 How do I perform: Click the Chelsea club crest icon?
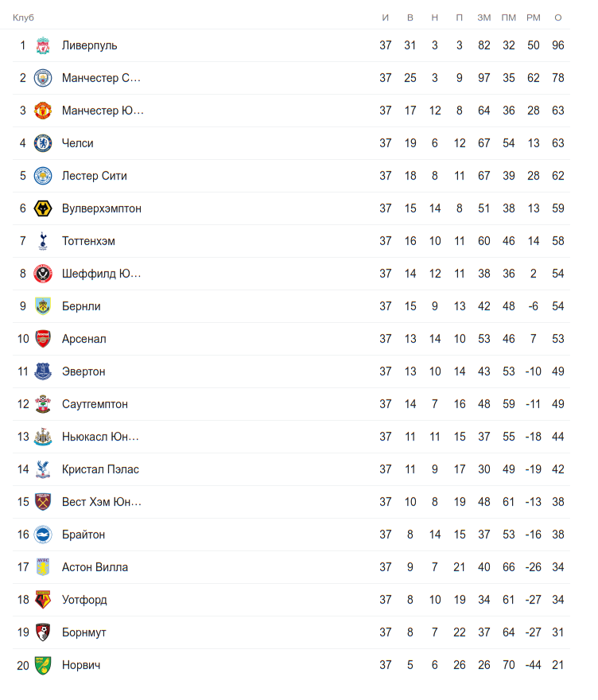43,143
